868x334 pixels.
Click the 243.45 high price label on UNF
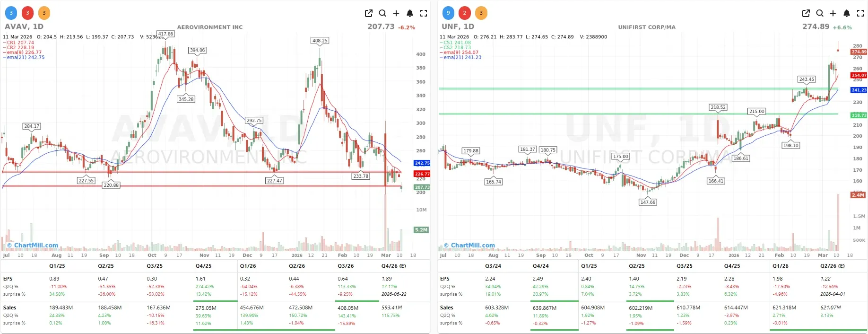[807, 79]
